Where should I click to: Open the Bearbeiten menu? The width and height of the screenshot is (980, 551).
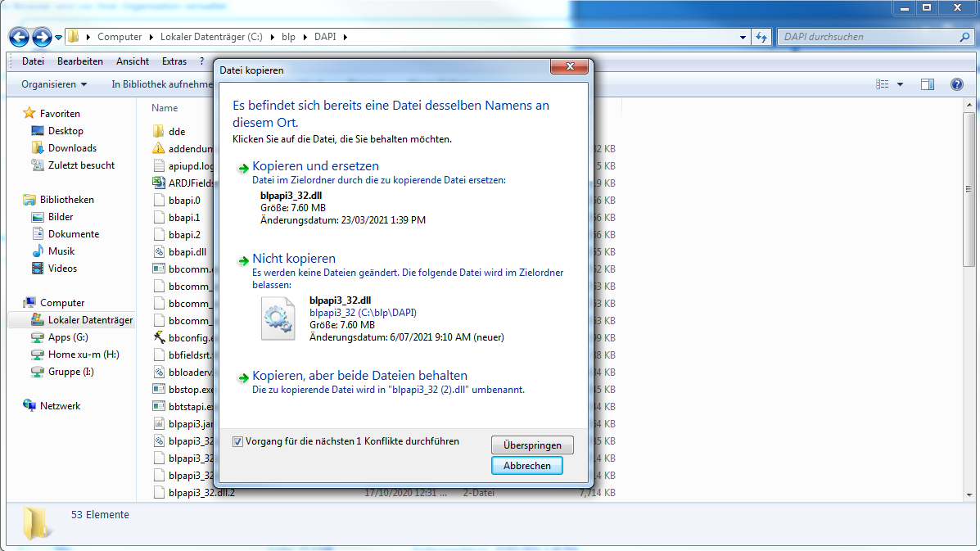coord(80,61)
